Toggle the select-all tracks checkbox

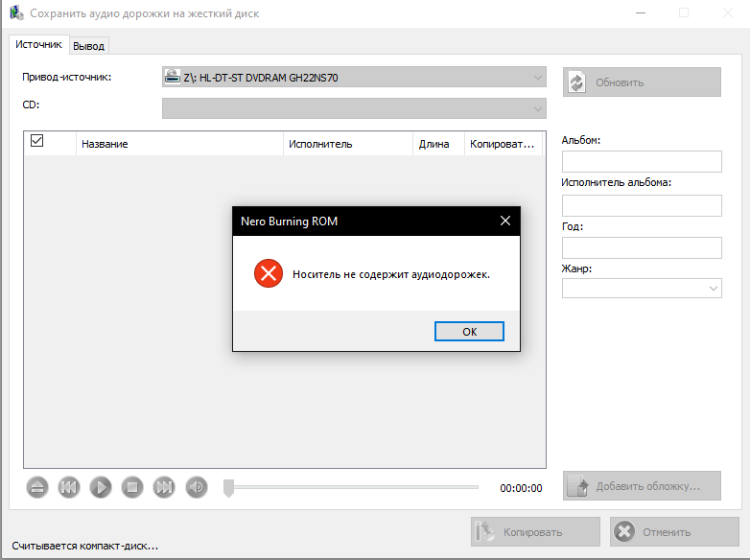pyautogui.click(x=36, y=141)
